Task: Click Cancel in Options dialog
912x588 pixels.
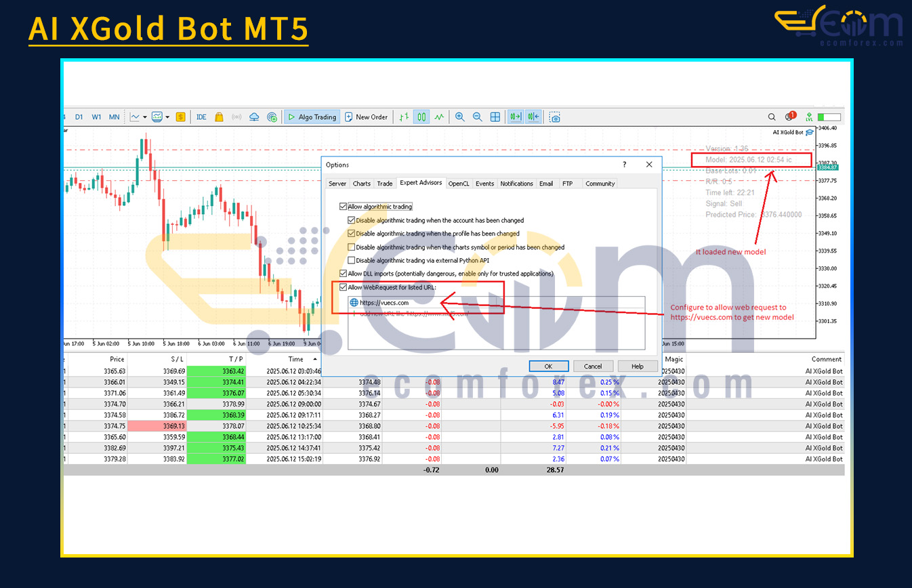Action: coord(593,366)
